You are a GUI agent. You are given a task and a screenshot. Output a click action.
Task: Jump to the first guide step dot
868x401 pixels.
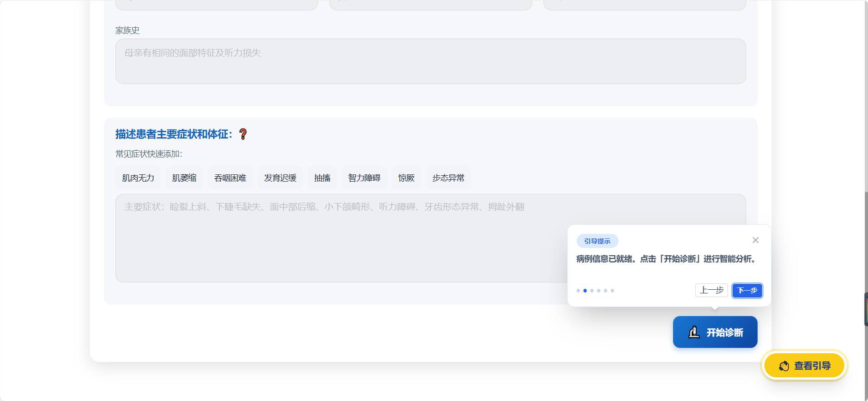[578, 291]
